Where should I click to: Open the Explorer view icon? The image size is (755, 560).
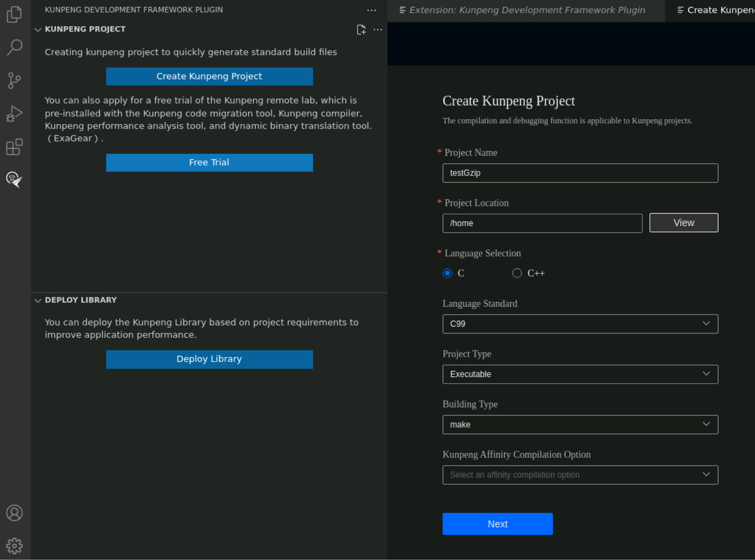pos(15,15)
